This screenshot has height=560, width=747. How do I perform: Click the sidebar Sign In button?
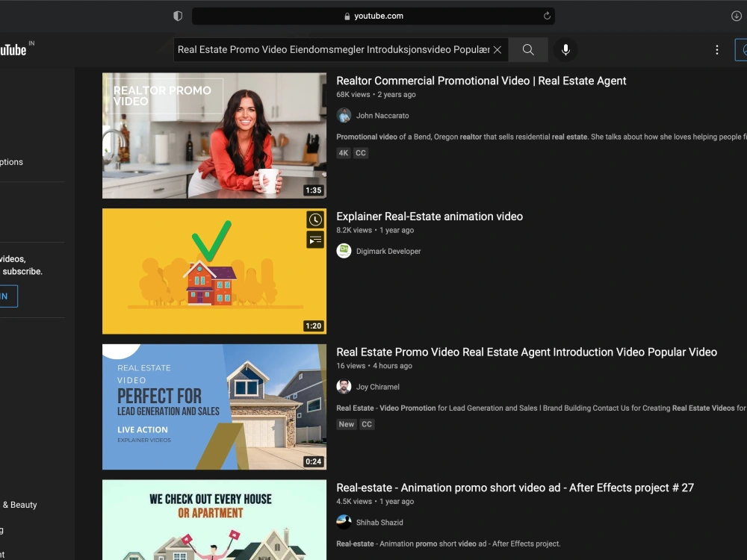(8, 296)
